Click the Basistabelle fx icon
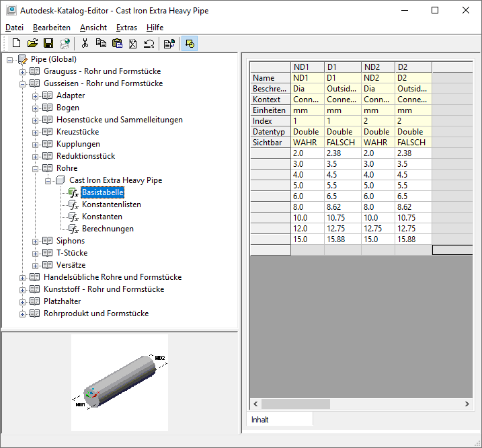Screen dimensions: 482x448 pos(74,192)
